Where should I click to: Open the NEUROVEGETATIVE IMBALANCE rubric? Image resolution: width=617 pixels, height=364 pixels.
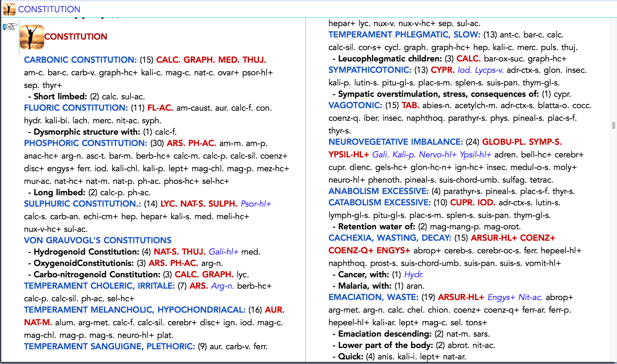(395, 142)
